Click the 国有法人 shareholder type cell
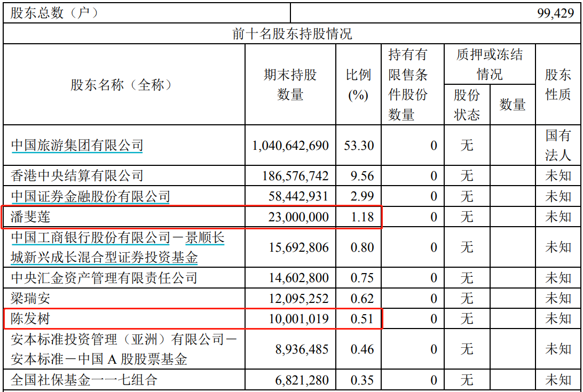 pos(558,145)
